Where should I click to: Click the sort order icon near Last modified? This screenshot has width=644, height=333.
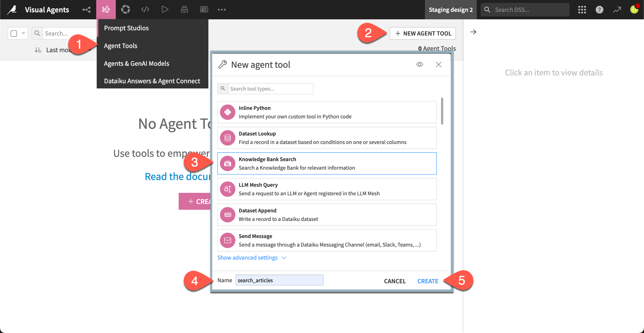(38, 50)
